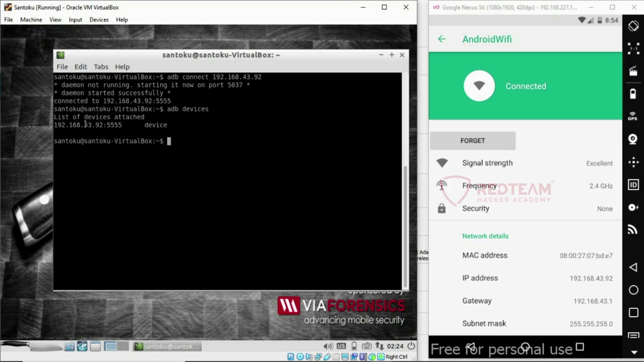Image resolution: width=644 pixels, height=362 pixels.
Task: Click the terminal input field prompt
Action: pyautogui.click(x=169, y=140)
